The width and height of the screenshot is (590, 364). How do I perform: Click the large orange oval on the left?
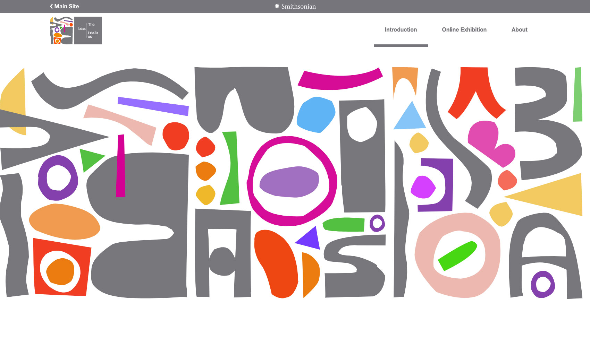[x=65, y=222]
